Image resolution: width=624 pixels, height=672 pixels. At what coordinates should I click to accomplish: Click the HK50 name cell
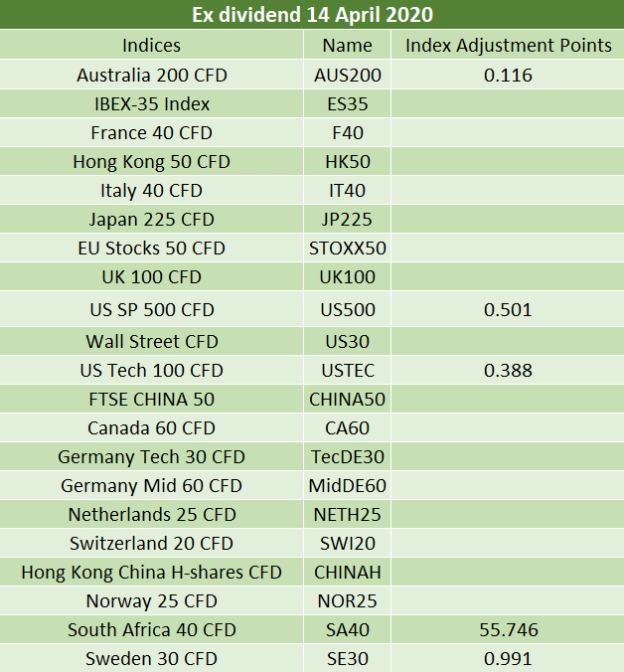[x=348, y=162]
